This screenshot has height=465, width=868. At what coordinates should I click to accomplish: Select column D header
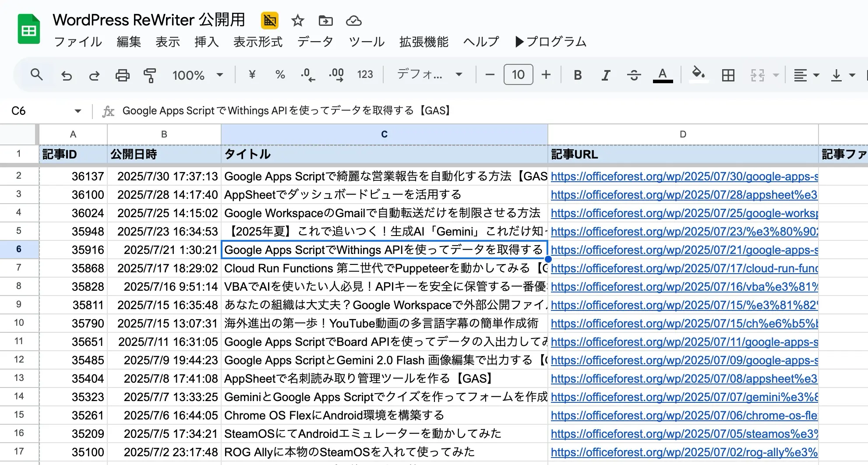[683, 134]
